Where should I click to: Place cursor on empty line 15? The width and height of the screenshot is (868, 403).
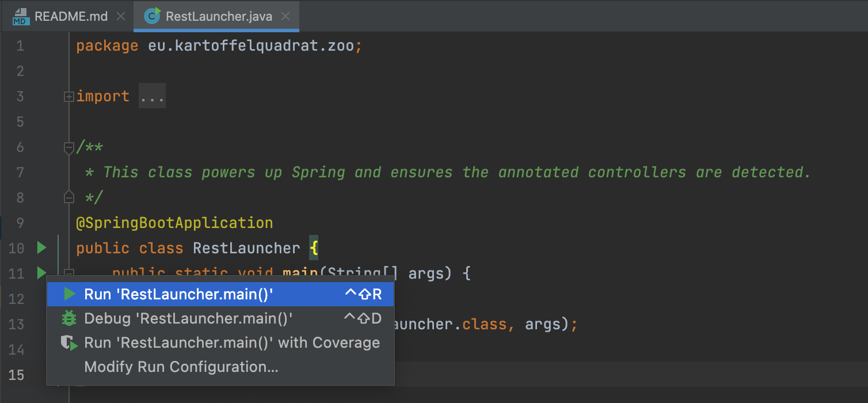click(x=460, y=375)
